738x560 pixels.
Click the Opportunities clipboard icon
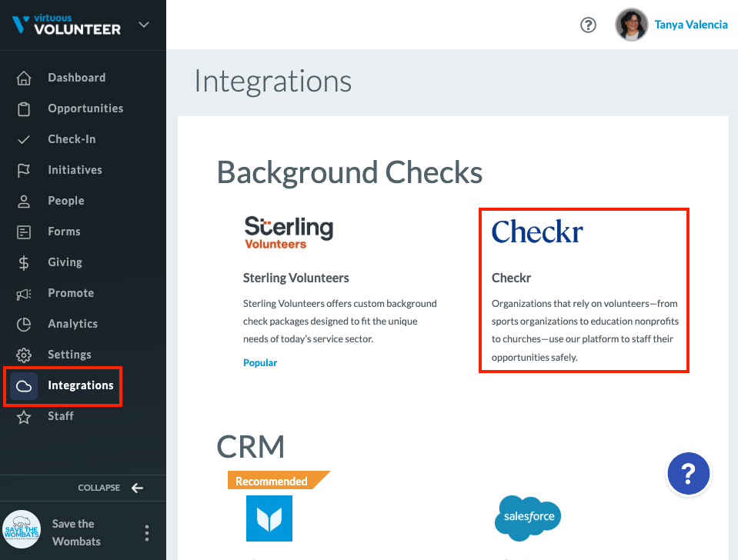(x=24, y=108)
